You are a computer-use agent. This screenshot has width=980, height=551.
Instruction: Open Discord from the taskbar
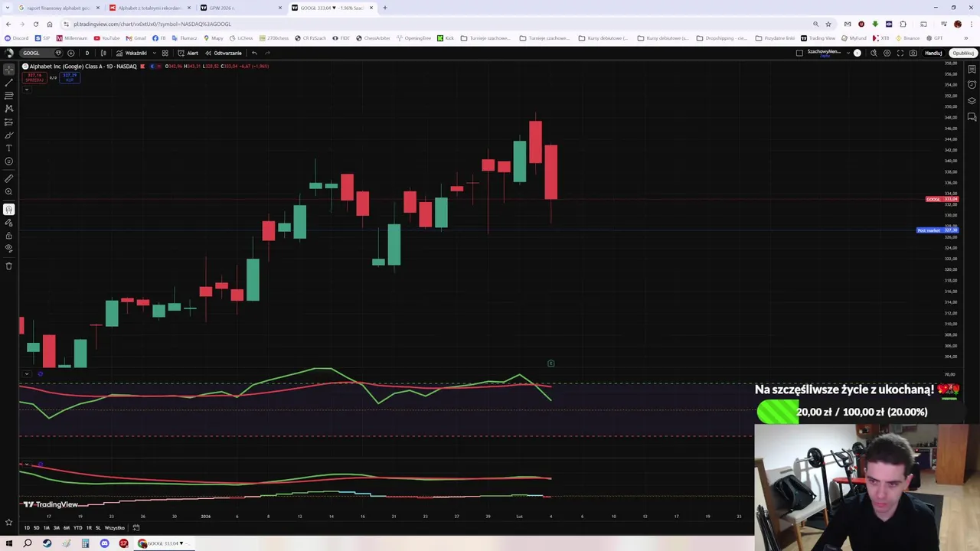pos(104,543)
